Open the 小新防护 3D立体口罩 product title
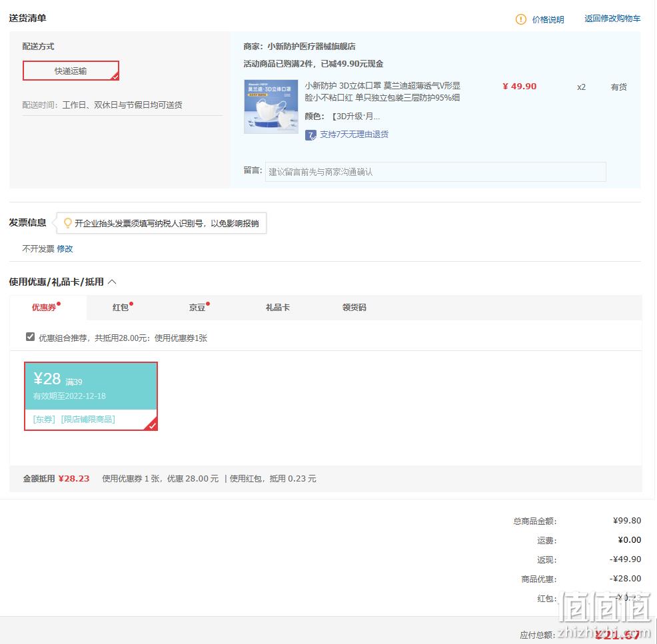657x644 pixels. [x=382, y=92]
